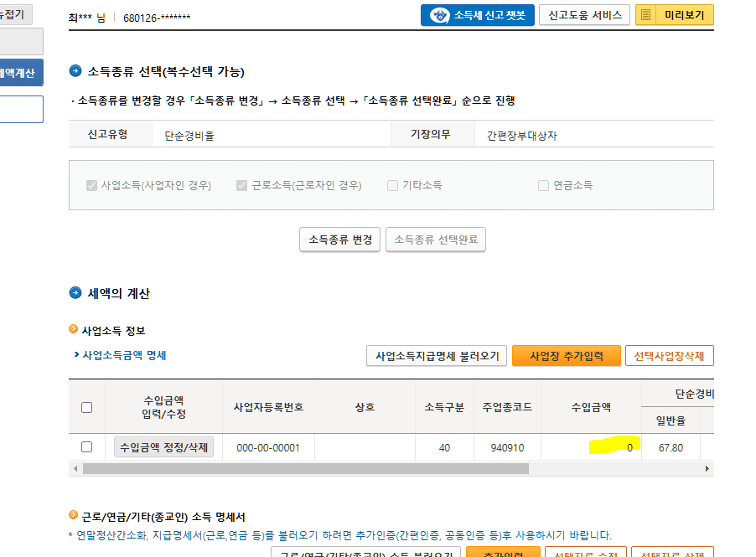This screenshot has height=557, width=756.
Task: Click blue arrow icon beside 세액의 계산
Action: (75, 293)
